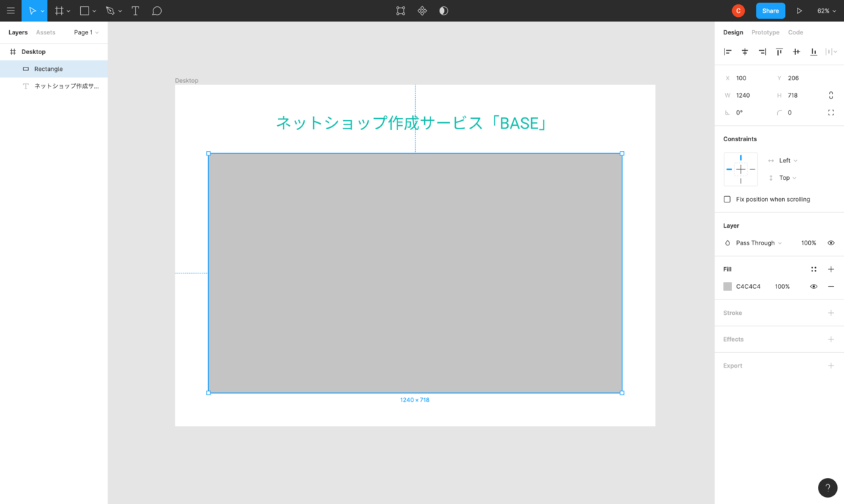Click the Share button
844x504 pixels.
pyautogui.click(x=771, y=11)
